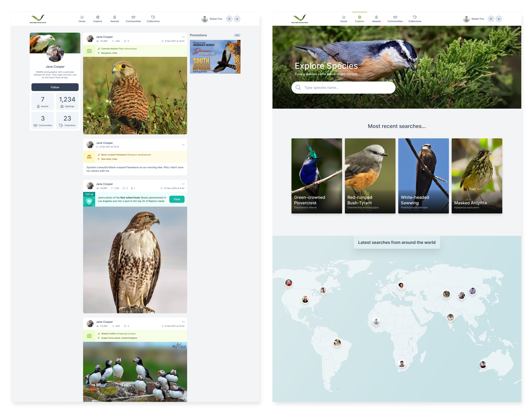Open the options menu on the Common Kestrel post
This screenshot has width=532, height=414.
click(x=183, y=37)
